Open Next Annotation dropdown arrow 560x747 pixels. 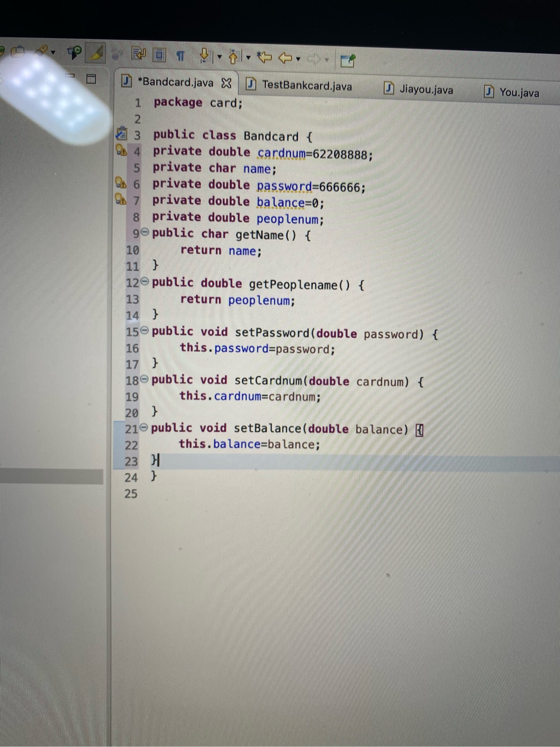pyautogui.click(x=219, y=57)
